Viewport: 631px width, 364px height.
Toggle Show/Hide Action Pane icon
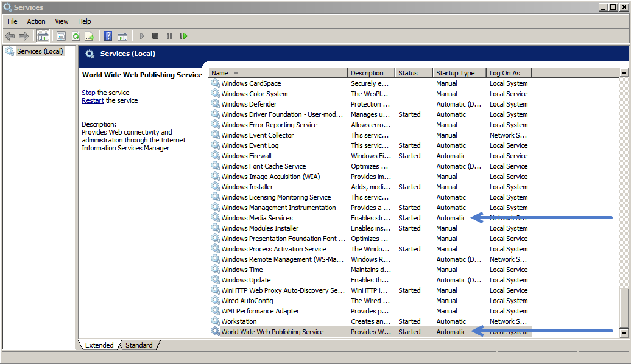tap(122, 37)
